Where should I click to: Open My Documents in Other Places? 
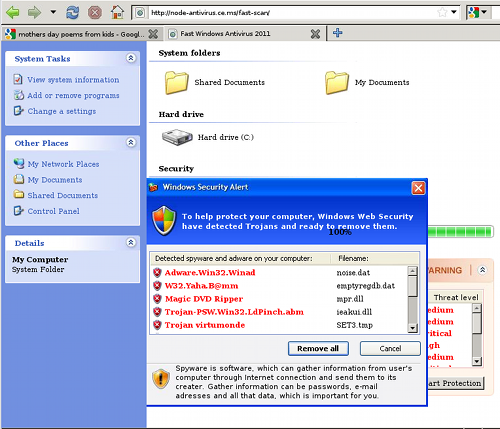[x=55, y=180]
